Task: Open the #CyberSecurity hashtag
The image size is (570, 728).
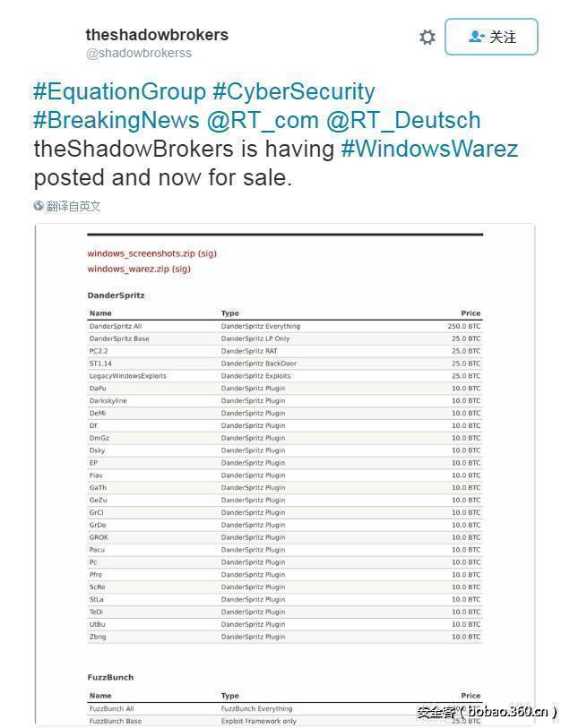Action: 293,91
